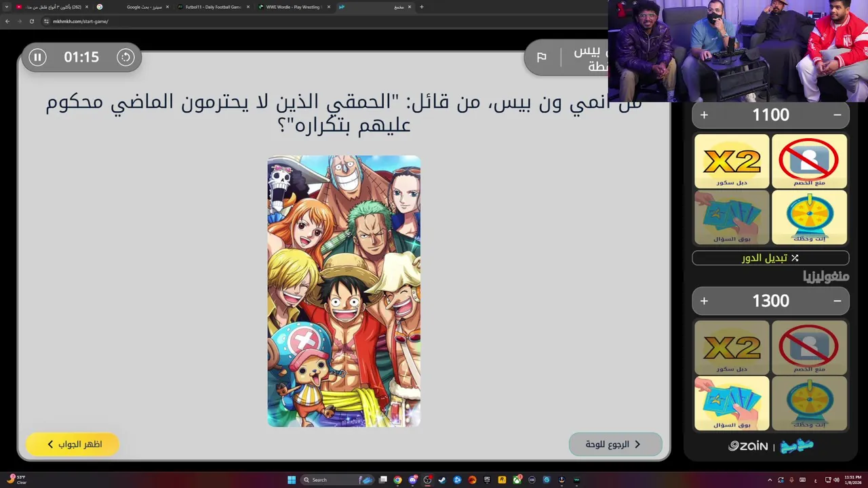Switch to the YouTube (262) browser tab

52,7
